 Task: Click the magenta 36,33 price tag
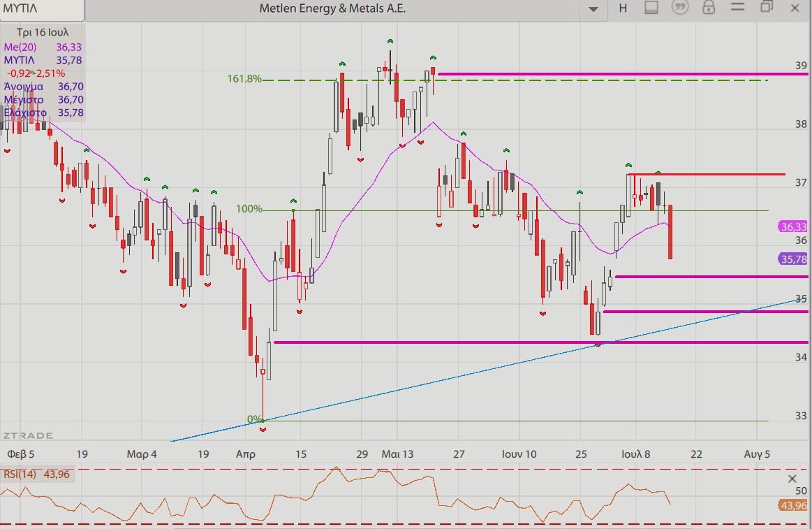tap(793, 227)
